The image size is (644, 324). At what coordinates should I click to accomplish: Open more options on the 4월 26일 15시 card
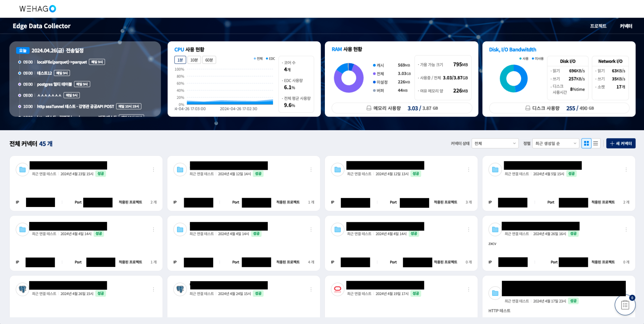pyautogui.click(x=154, y=289)
